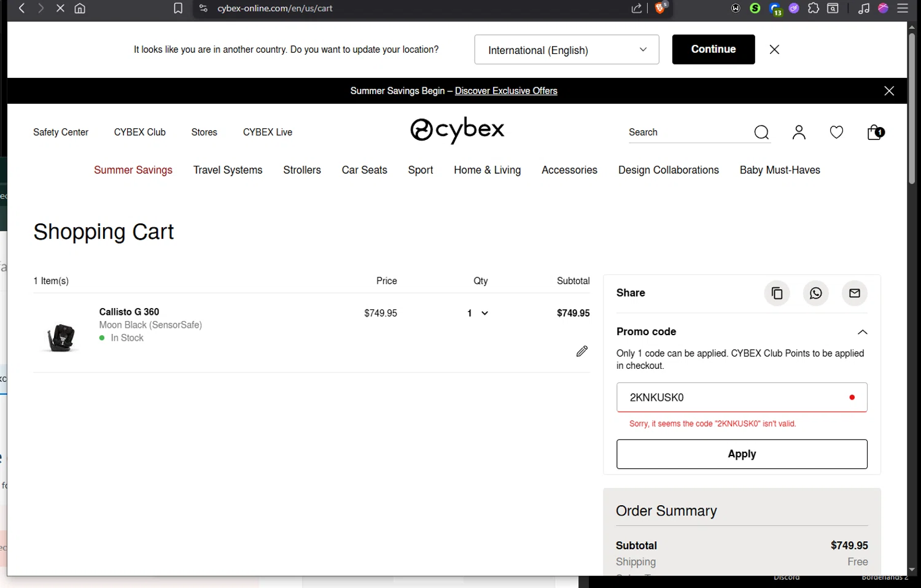The width and height of the screenshot is (921, 588).
Task: Open the CYBEX Live link
Action: tap(268, 133)
